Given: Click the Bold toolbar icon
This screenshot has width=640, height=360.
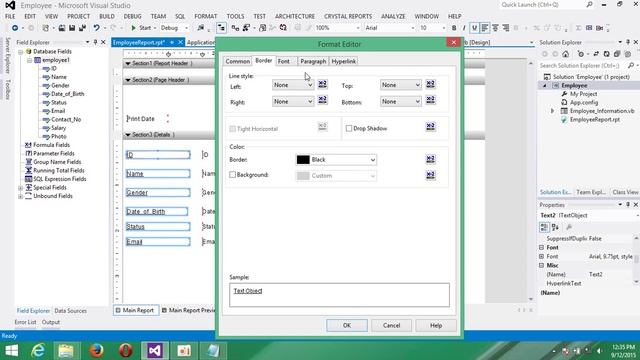Looking at the screenshot, I should click(454, 28).
